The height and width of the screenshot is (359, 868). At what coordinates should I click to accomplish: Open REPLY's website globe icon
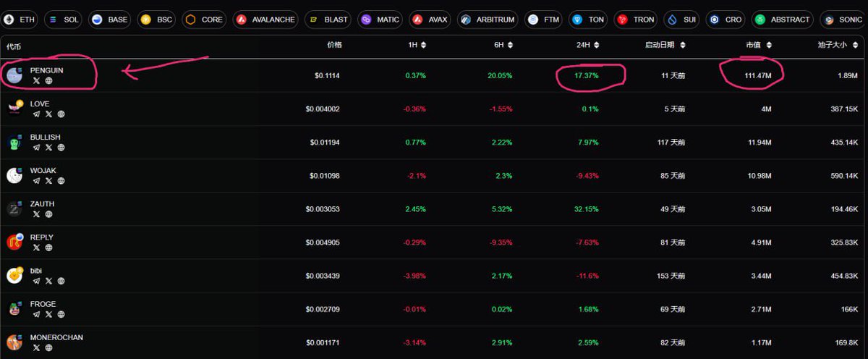48,248
